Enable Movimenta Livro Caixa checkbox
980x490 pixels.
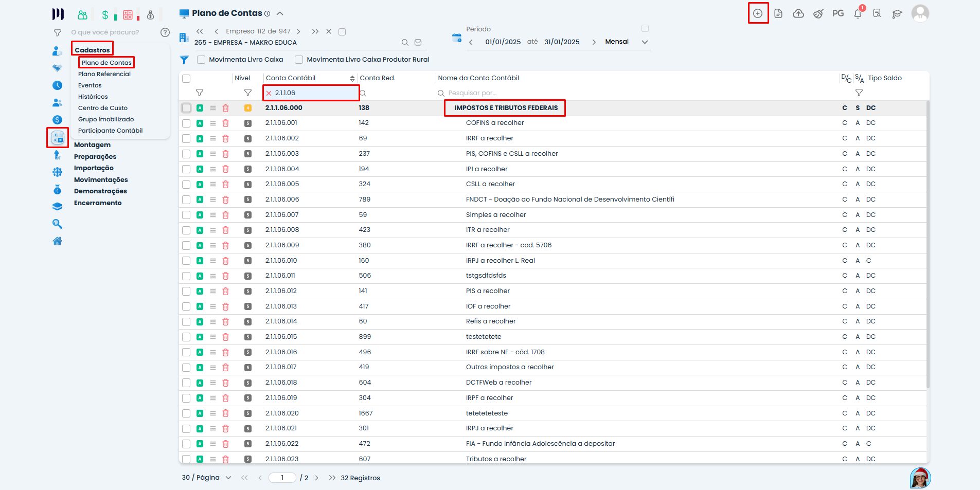coord(201,60)
